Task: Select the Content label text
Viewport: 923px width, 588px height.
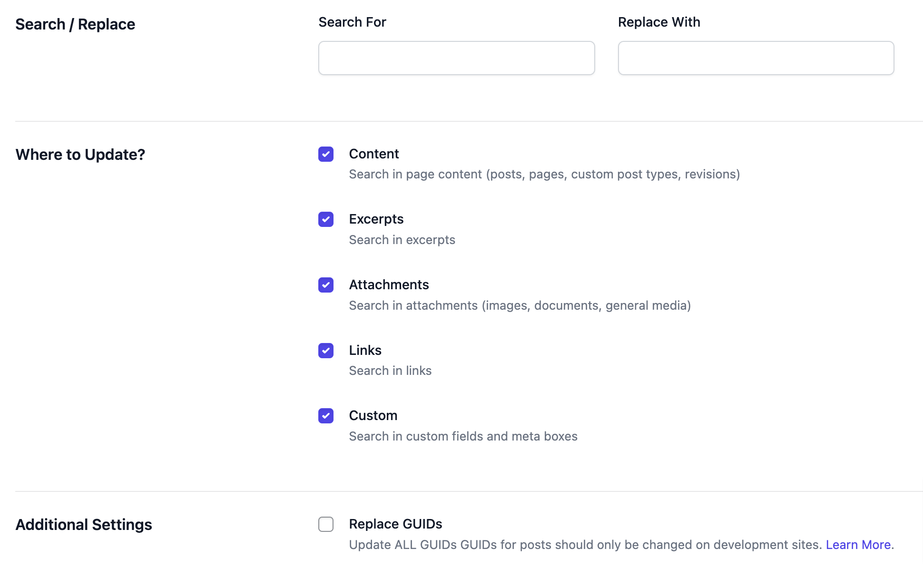Action: click(x=374, y=154)
